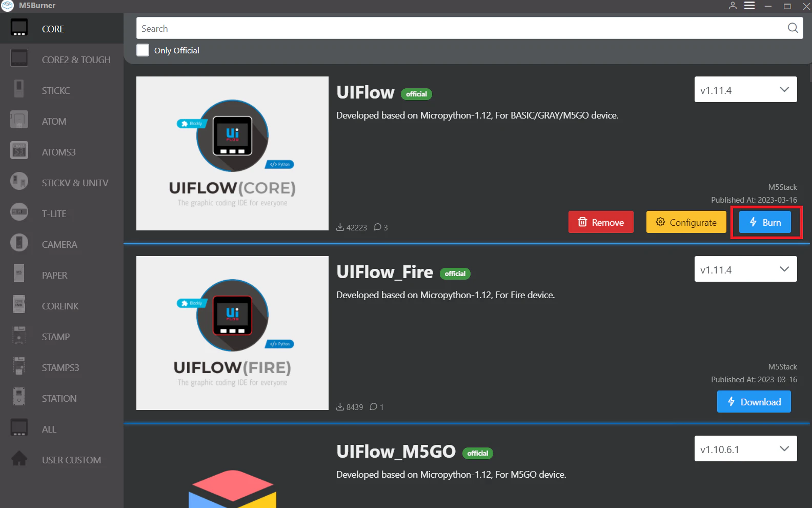Open the UIFlow_M5GO firmware thumbnail
The width and height of the screenshot is (812, 508).
pyautogui.click(x=232, y=472)
